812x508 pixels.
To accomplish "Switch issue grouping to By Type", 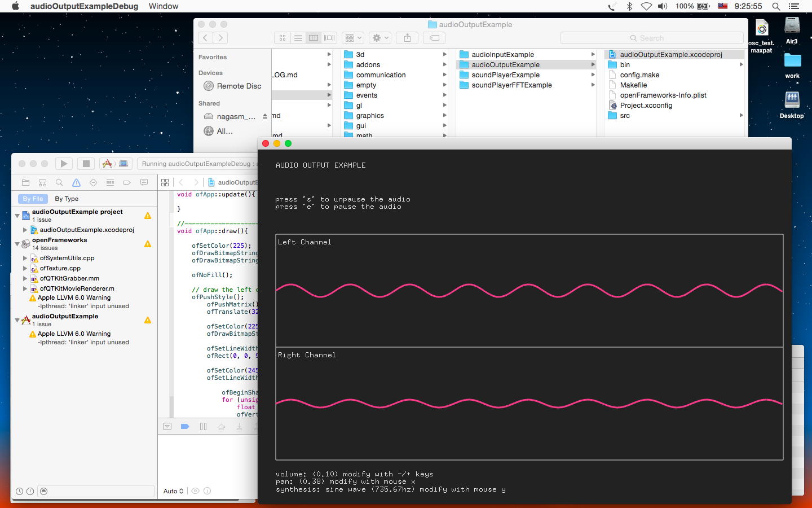I will tap(67, 199).
